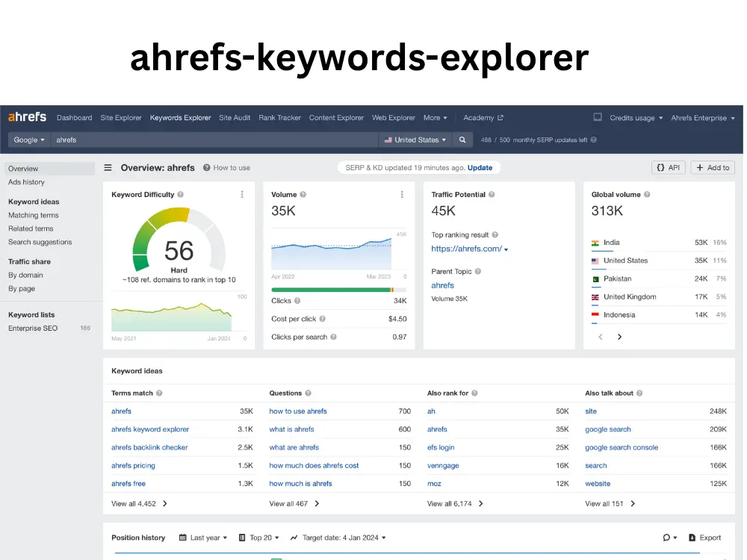Click the Parent Topic help icon
This screenshot has height=560, width=747.
(478, 272)
